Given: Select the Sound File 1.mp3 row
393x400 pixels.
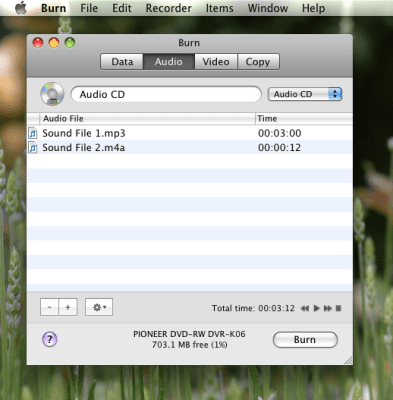Looking at the screenshot, I should [190, 133].
